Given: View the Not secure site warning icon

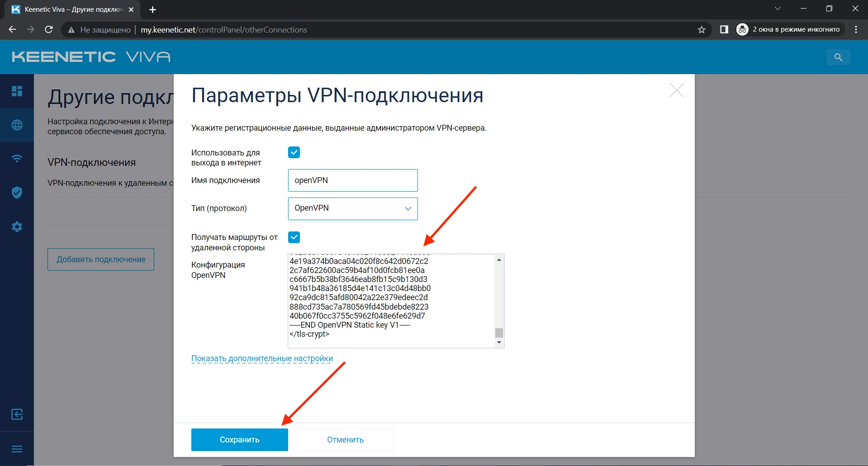Looking at the screenshot, I should click(71, 30).
